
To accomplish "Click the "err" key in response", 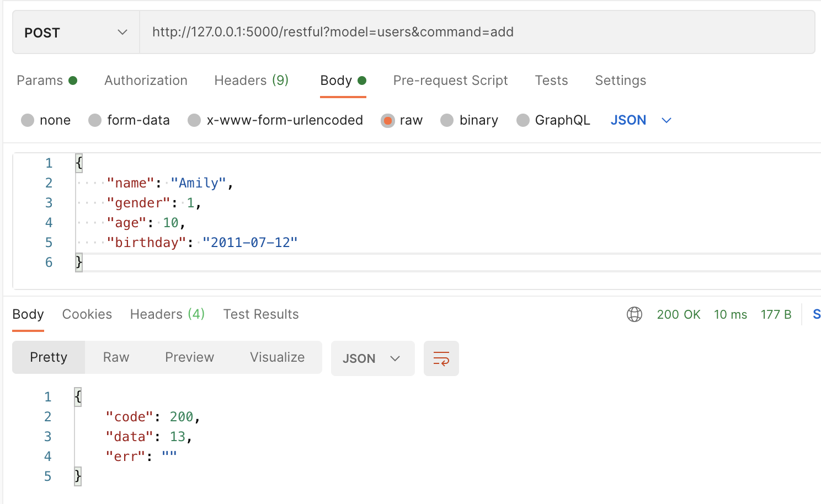I will coord(125,457).
